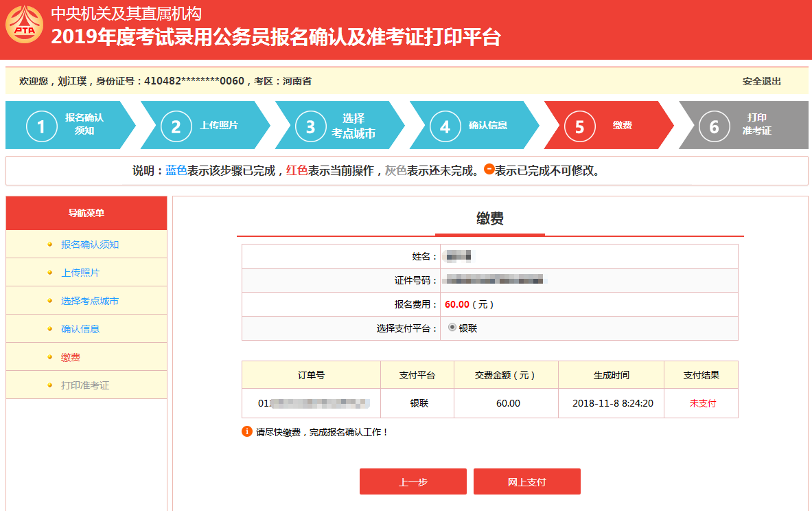This screenshot has width=812, height=511.
Task: Open 上传照片 in navigation menu
Action: 80,273
